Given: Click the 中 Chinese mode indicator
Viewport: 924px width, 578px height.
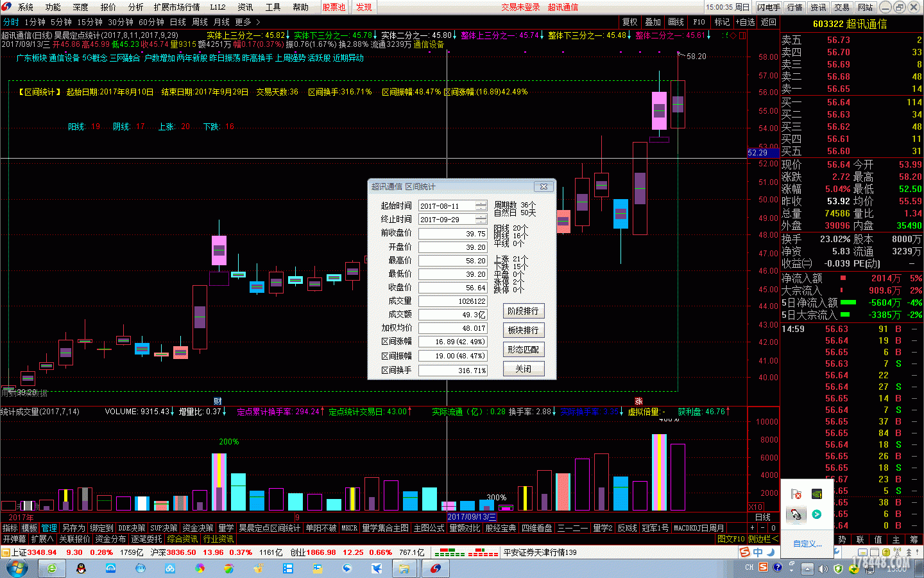Looking at the screenshot, I should click(758, 552).
